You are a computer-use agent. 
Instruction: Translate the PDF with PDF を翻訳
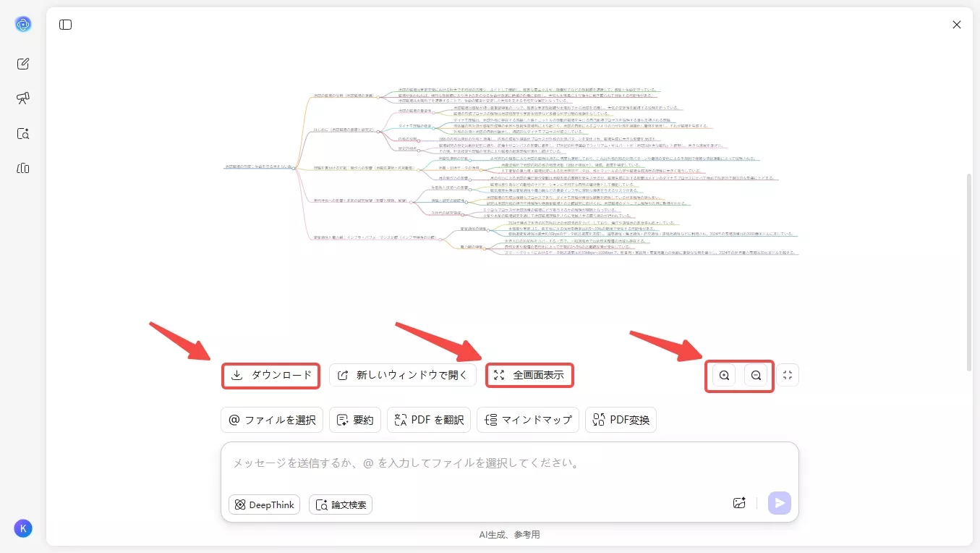[x=428, y=419]
